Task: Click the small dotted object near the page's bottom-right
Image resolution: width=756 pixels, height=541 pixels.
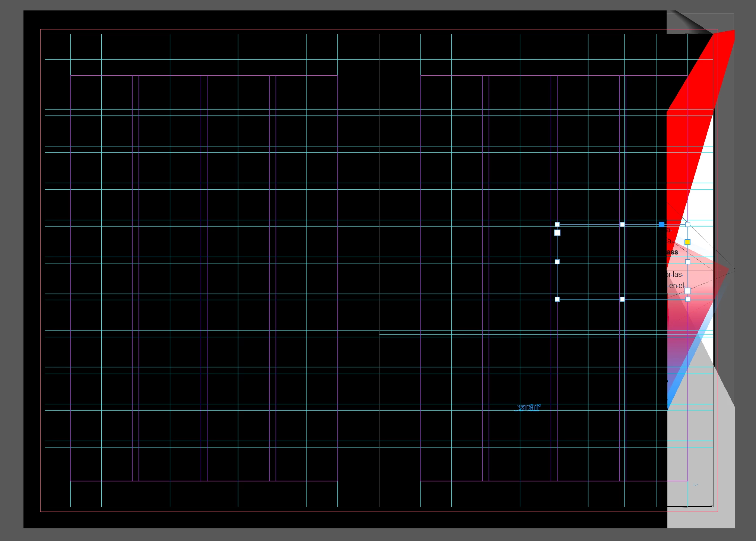Action: 695,485
